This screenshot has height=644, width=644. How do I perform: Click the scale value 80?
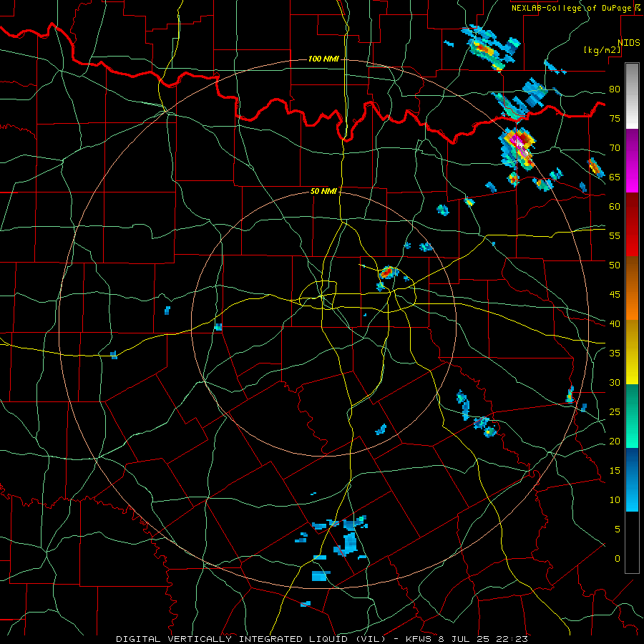pyautogui.click(x=615, y=89)
